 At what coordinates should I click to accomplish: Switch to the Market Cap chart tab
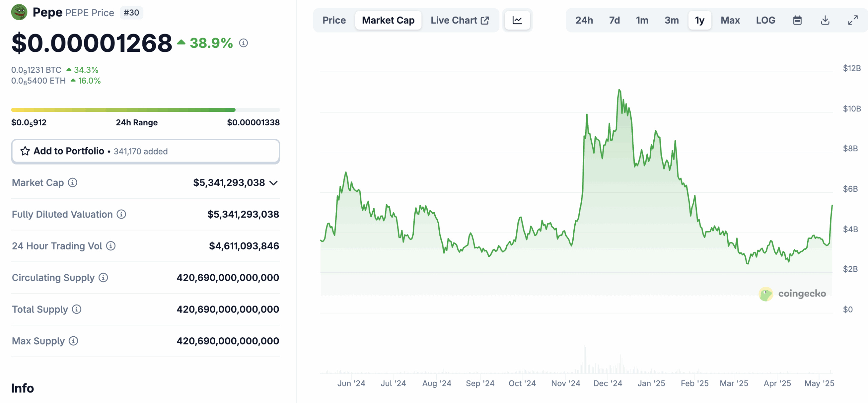(x=388, y=20)
